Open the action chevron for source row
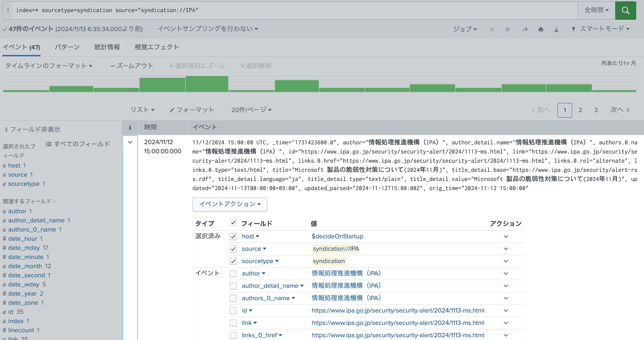The width and height of the screenshot is (644, 340). 506,249
